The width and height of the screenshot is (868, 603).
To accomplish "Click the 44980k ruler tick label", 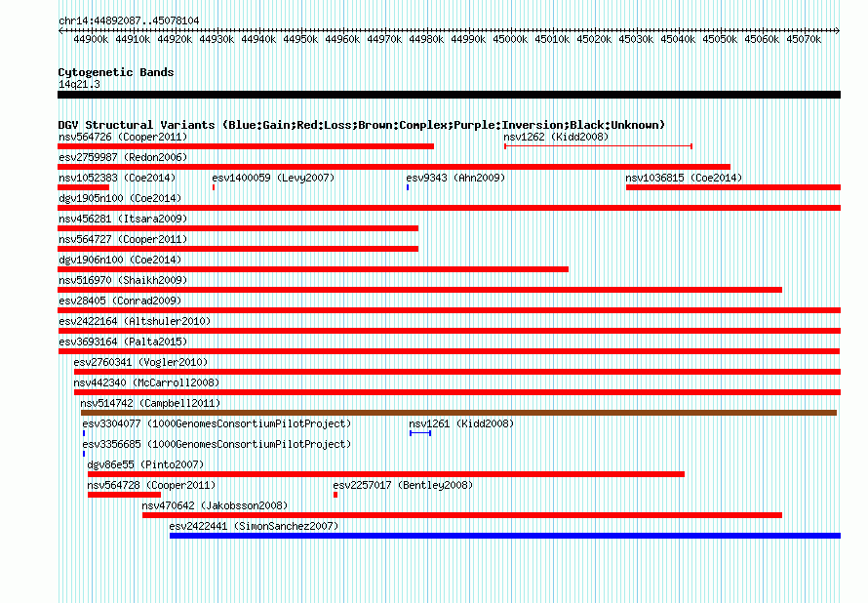I will click(x=426, y=39).
